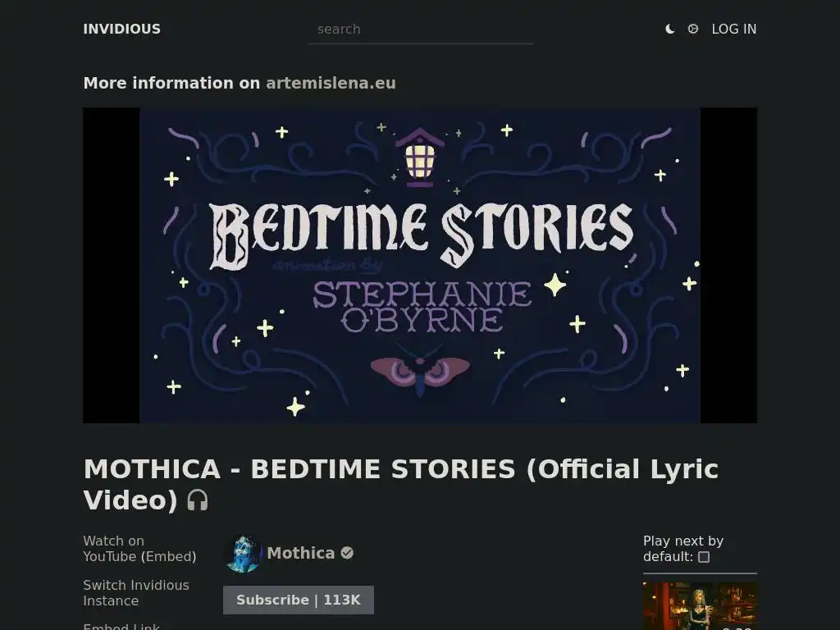Go to Invidious home logo
The height and width of the screenshot is (630, 840).
[x=121, y=29]
